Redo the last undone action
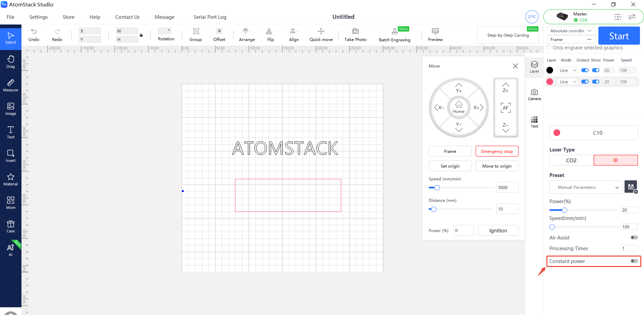This screenshot has width=644, height=315. point(57,35)
